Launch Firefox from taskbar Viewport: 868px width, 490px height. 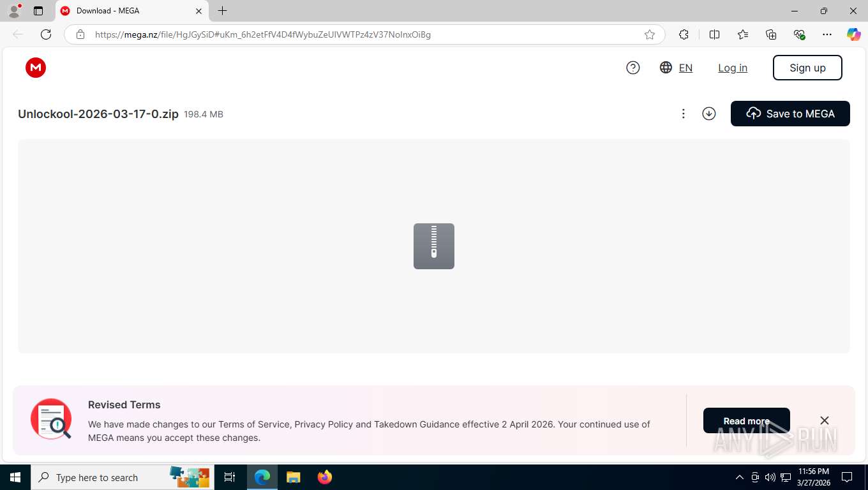(x=325, y=477)
